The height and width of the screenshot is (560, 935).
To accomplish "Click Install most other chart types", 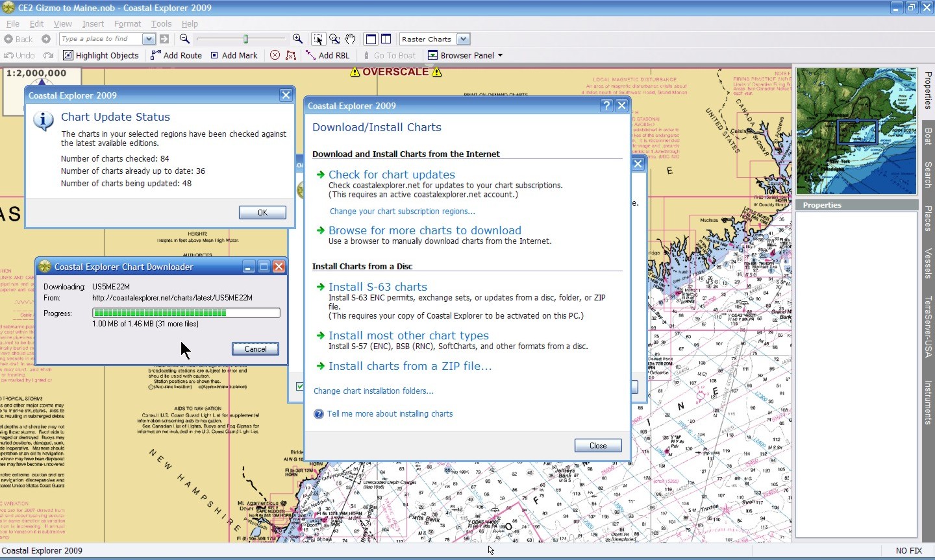I will coord(408,335).
